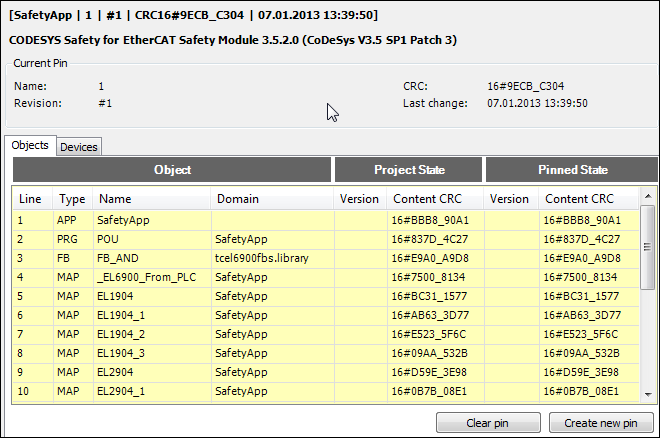660x438 pixels.
Task: Sort by the Type column header
Action: [72, 199]
